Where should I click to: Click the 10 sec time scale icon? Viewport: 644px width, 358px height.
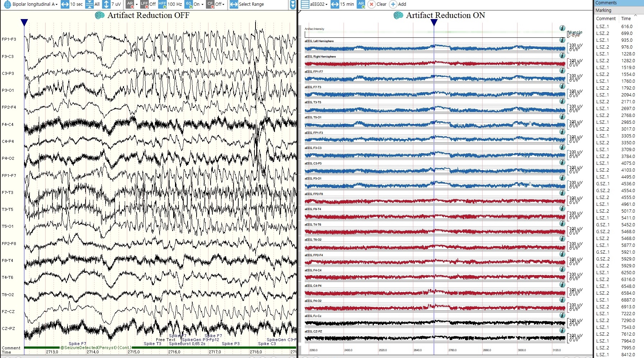[x=65, y=4]
